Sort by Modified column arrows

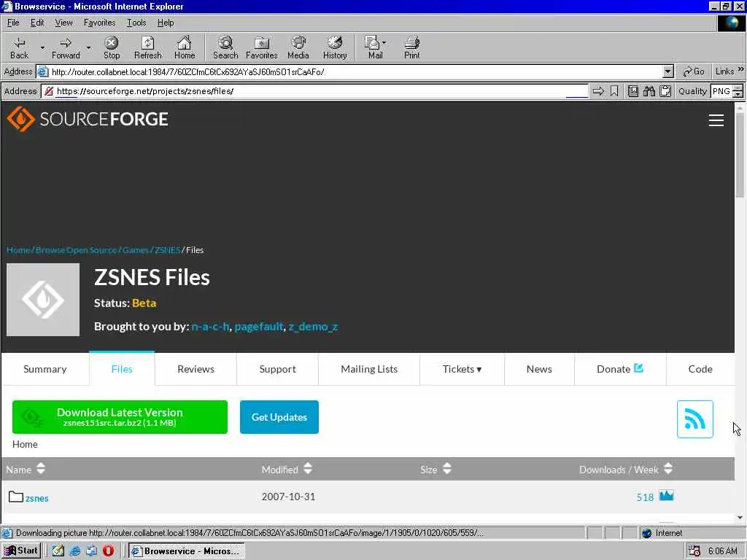308,469
